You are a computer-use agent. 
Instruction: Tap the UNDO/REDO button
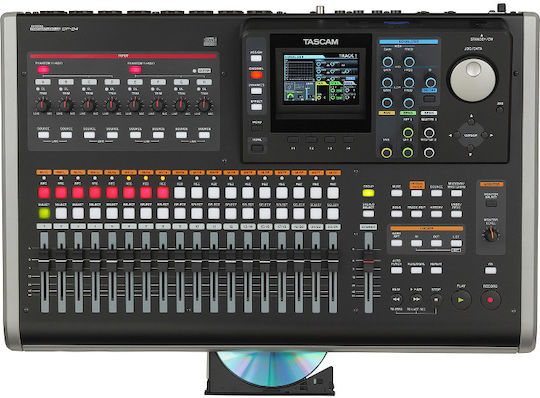coord(456,214)
